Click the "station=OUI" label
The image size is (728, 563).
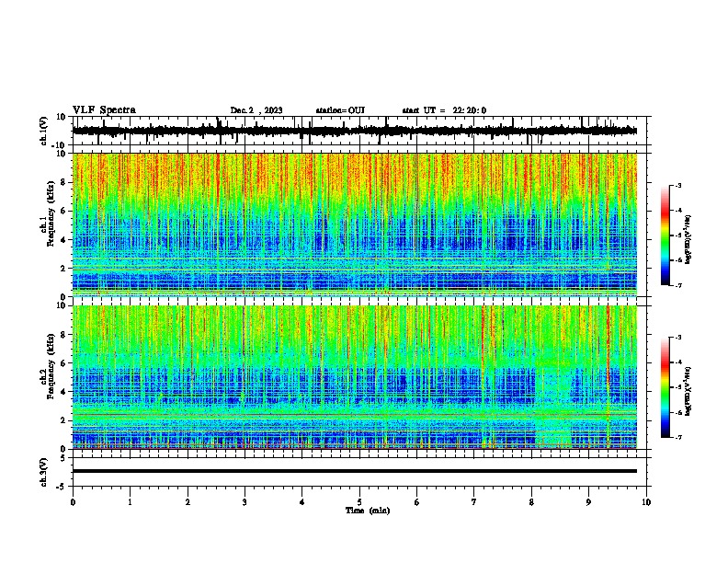pyautogui.click(x=340, y=110)
